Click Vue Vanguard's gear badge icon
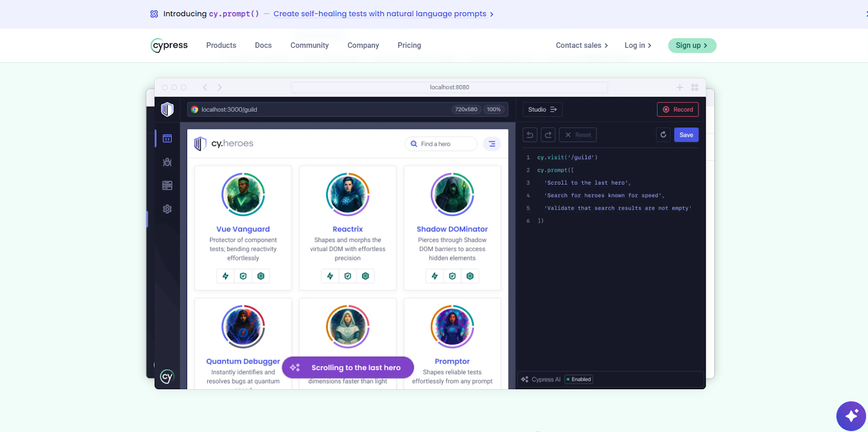Viewport: 868px width, 432px height. [x=261, y=276]
